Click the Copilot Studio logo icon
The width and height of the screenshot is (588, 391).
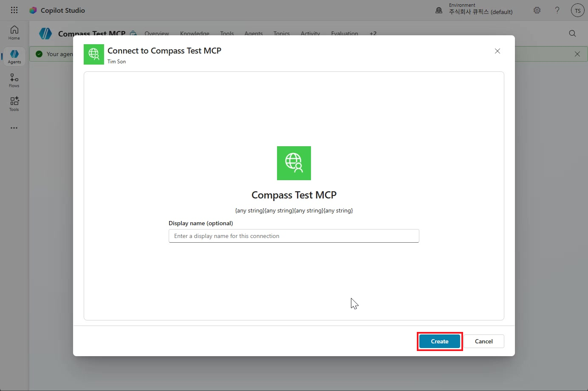(33, 10)
